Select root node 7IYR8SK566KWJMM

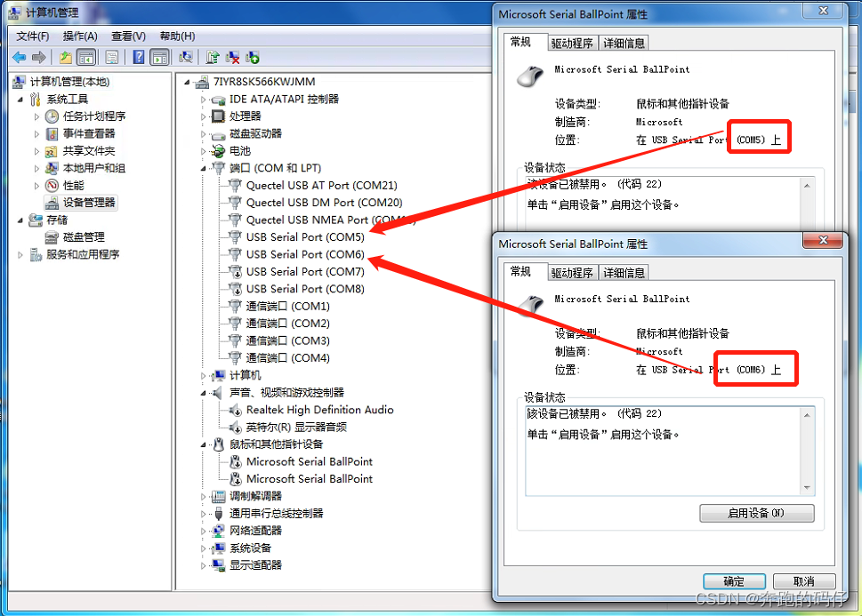[264, 82]
